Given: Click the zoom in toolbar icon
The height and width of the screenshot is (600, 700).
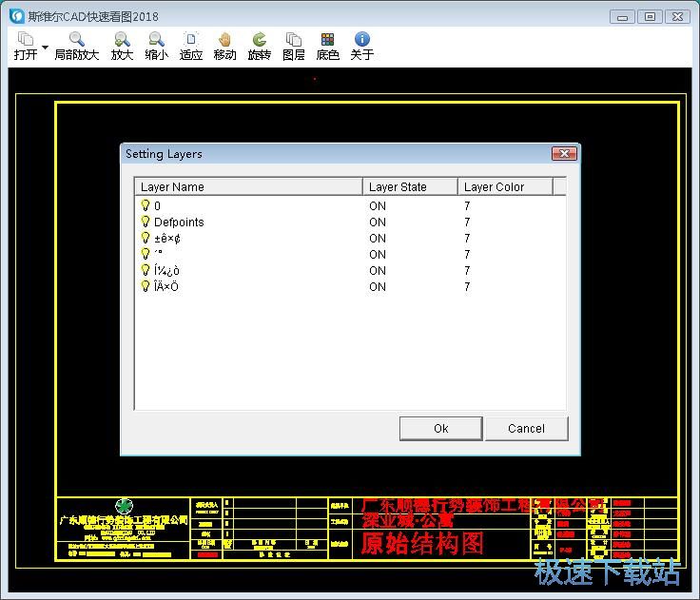Looking at the screenshot, I should (x=122, y=40).
